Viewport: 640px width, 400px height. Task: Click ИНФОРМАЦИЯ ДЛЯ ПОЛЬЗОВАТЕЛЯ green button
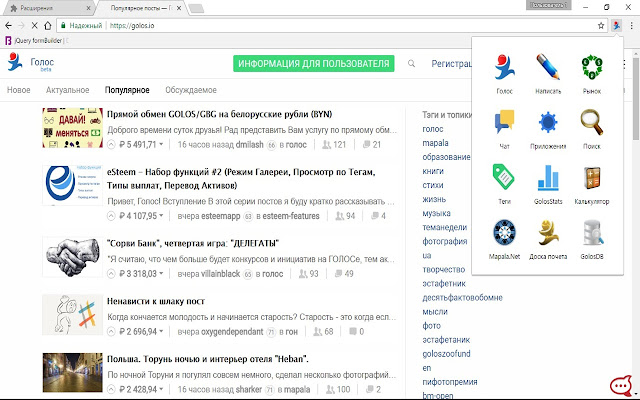313,64
